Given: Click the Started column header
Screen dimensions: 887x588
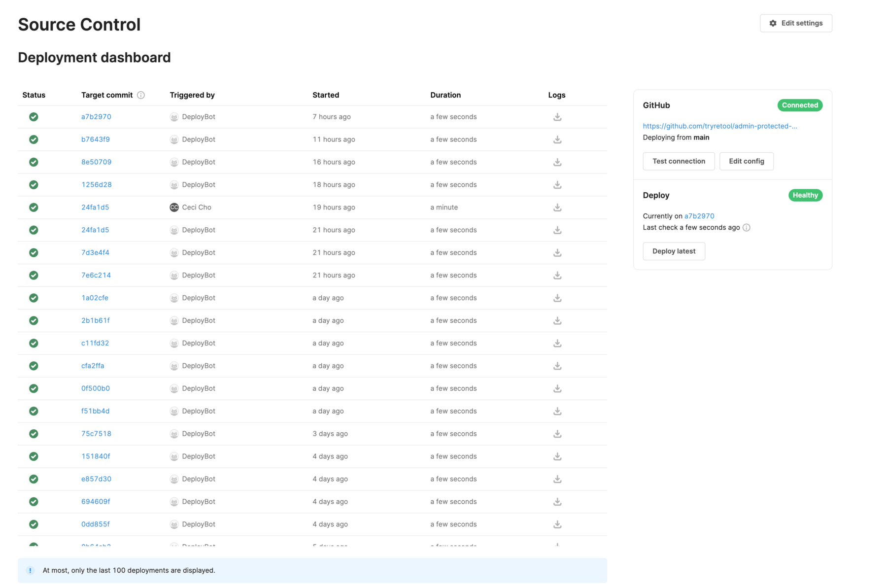Looking at the screenshot, I should tap(326, 95).
